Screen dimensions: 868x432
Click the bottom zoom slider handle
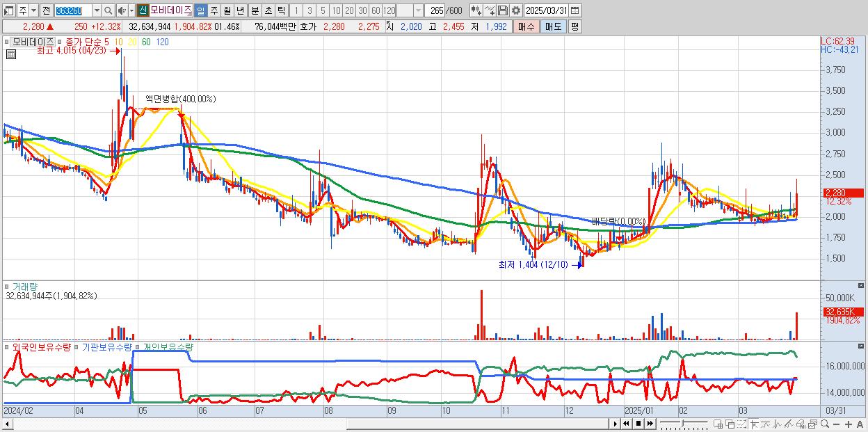682,424
